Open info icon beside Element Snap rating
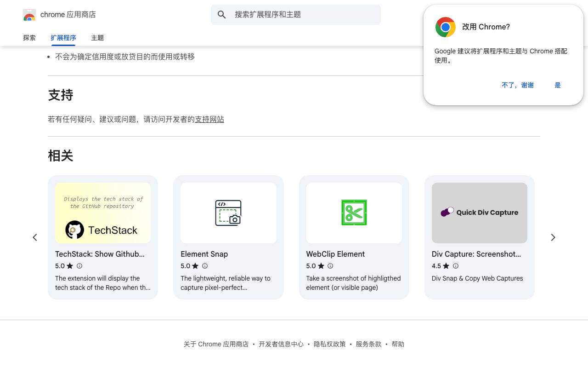Screen dimensions: 588x368 205,266
